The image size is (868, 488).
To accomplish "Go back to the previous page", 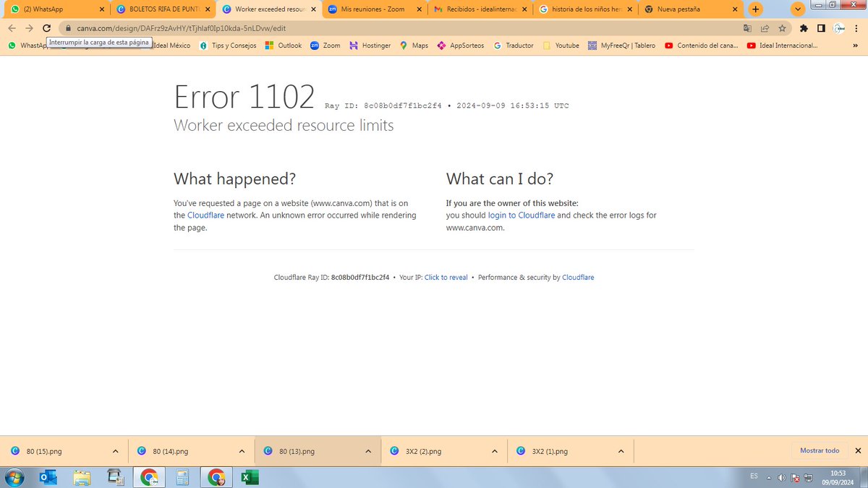I will point(12,28).
